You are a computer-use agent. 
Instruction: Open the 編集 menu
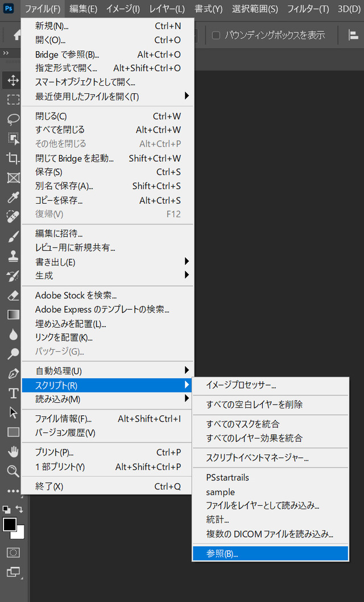click(83, 9)
